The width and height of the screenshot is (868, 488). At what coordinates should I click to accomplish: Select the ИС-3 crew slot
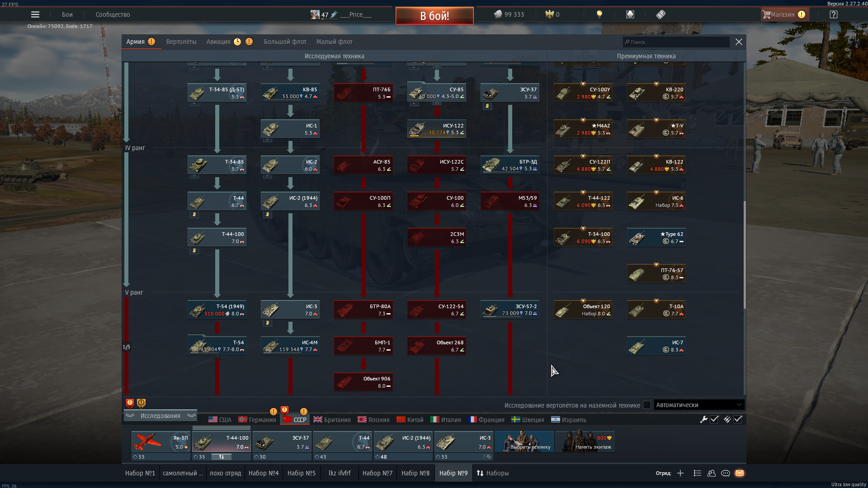point(464,441)
